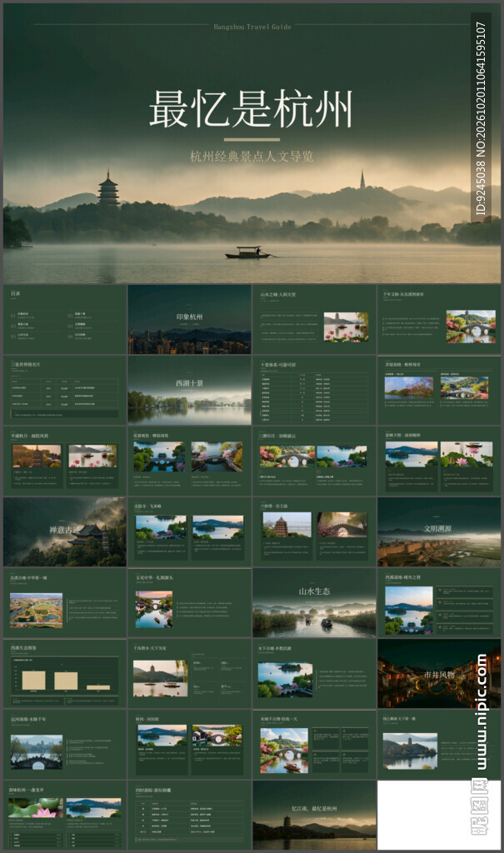The width and height of the screenshot is (504, 853).
Task: Open the 花港观鱼·柳浪闻莺 slide thumbnail
Action: click(x=189, y=461)
